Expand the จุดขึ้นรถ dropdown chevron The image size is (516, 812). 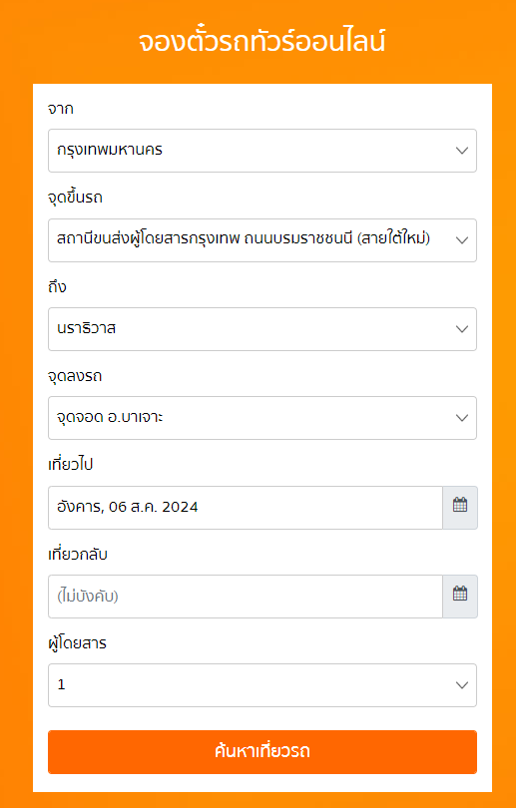tap(461, 240)
